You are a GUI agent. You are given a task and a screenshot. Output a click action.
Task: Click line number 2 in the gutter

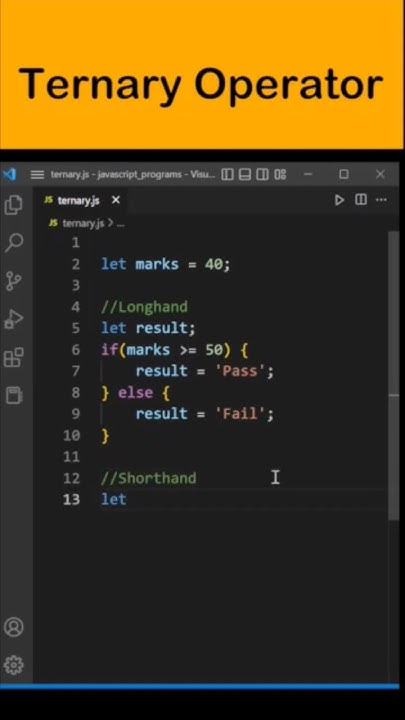75,264
